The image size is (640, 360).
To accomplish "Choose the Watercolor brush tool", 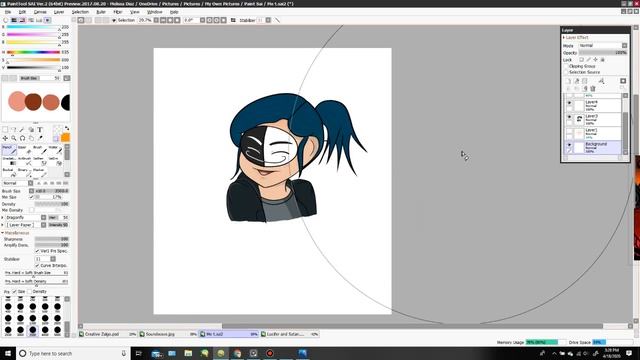I will [56, 150].
